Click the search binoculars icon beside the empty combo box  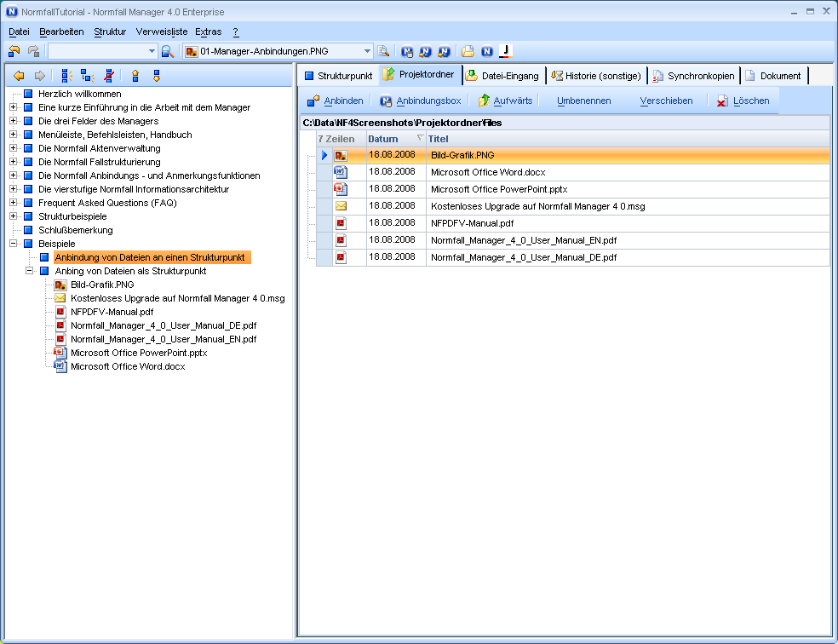168,51
